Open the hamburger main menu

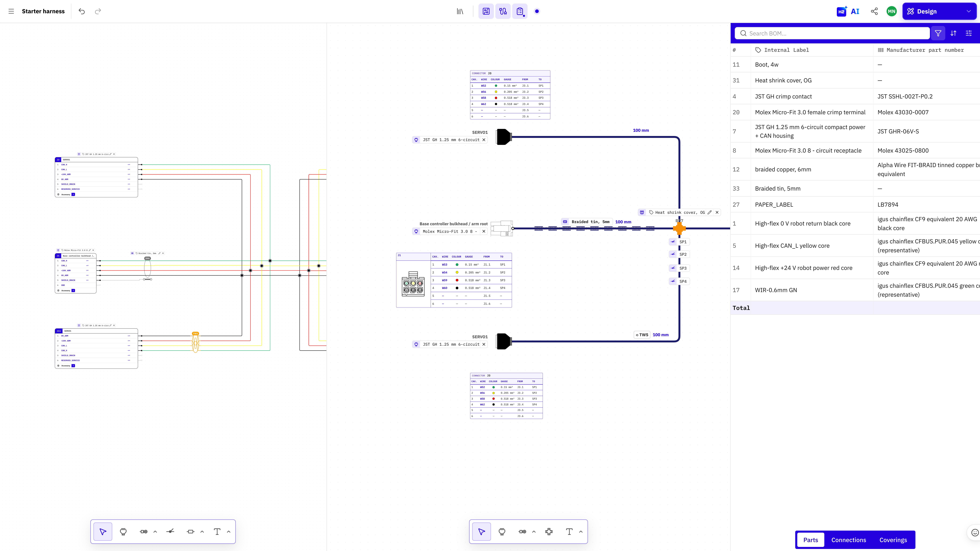click(x=11, y=11)
